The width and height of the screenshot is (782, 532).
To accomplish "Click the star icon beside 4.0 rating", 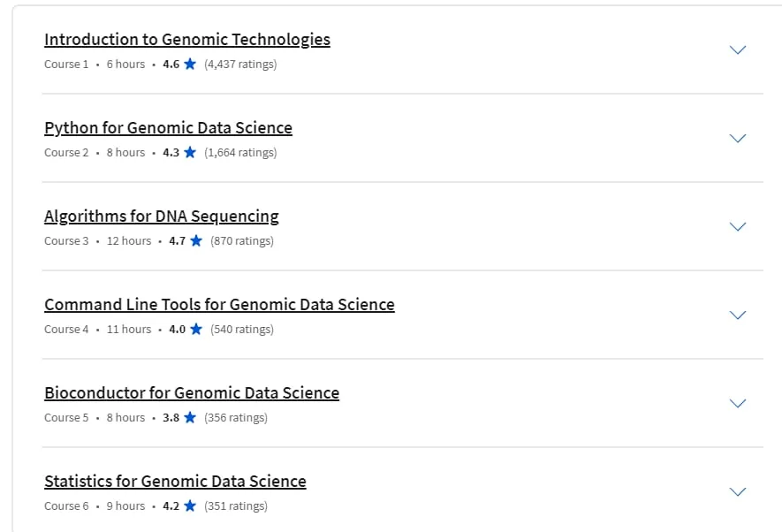I will point(196,329).
